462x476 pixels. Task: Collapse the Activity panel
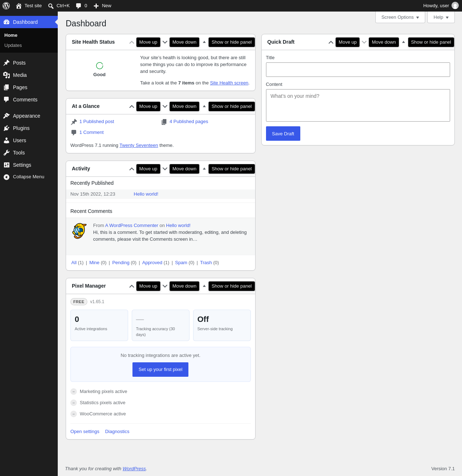204,169
